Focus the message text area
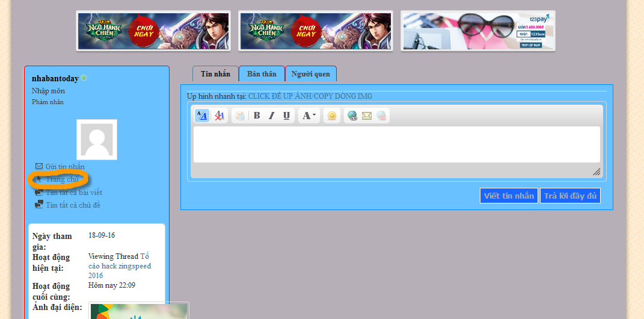Viewport: 644px width, 319px height. point(397,144)
